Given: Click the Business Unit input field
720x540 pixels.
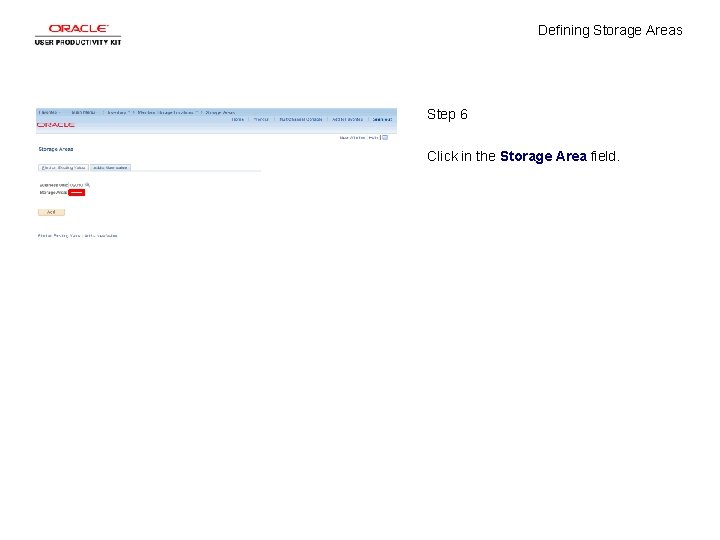Looking at the screenshot, I should (x=76, y=185).
